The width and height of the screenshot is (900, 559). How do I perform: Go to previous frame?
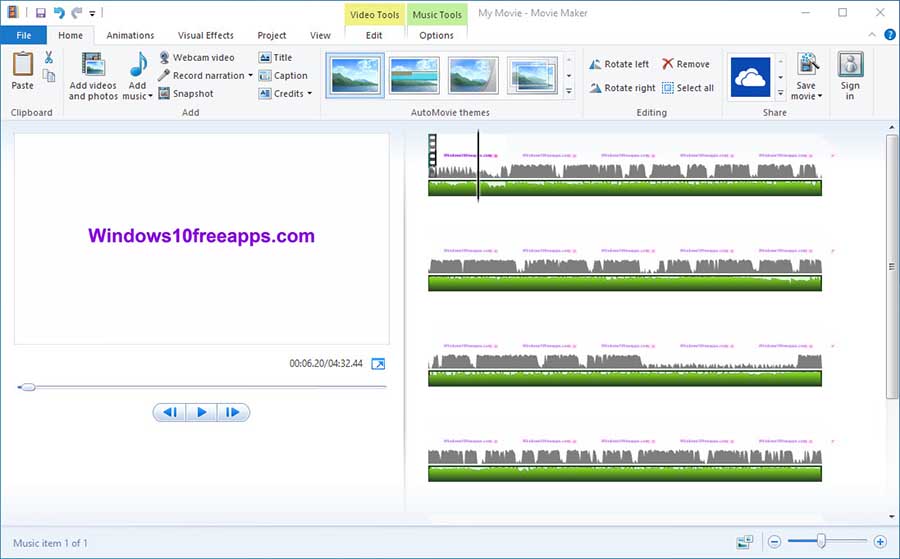coord(170,412)
